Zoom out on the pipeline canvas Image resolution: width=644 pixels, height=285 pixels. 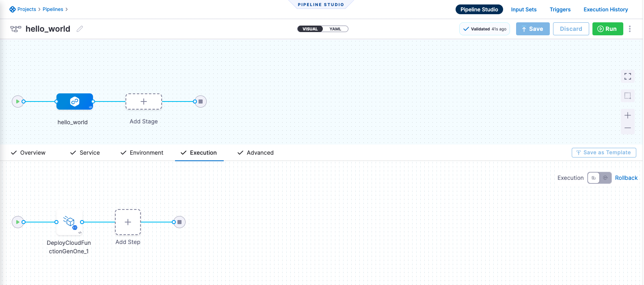click(x=627, y=128)
